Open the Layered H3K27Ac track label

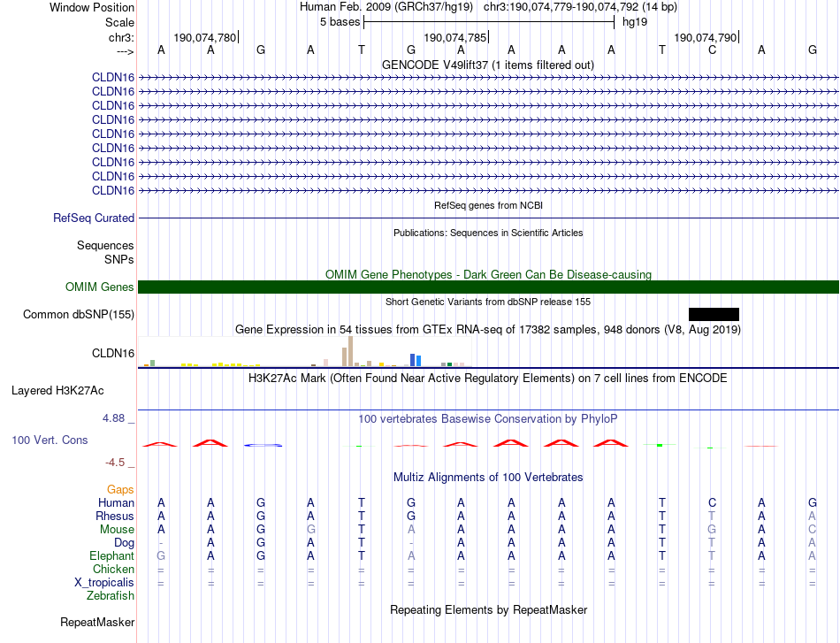(57, 391)
